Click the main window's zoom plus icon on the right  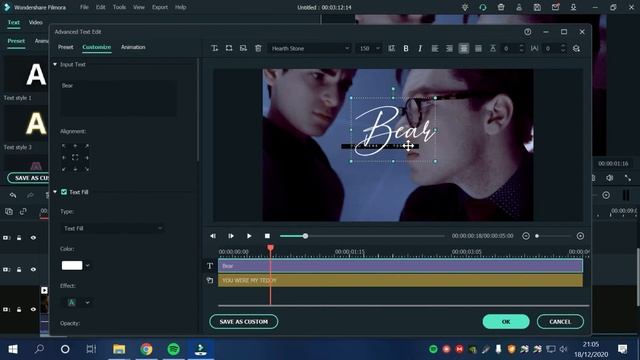click(606, 195)
